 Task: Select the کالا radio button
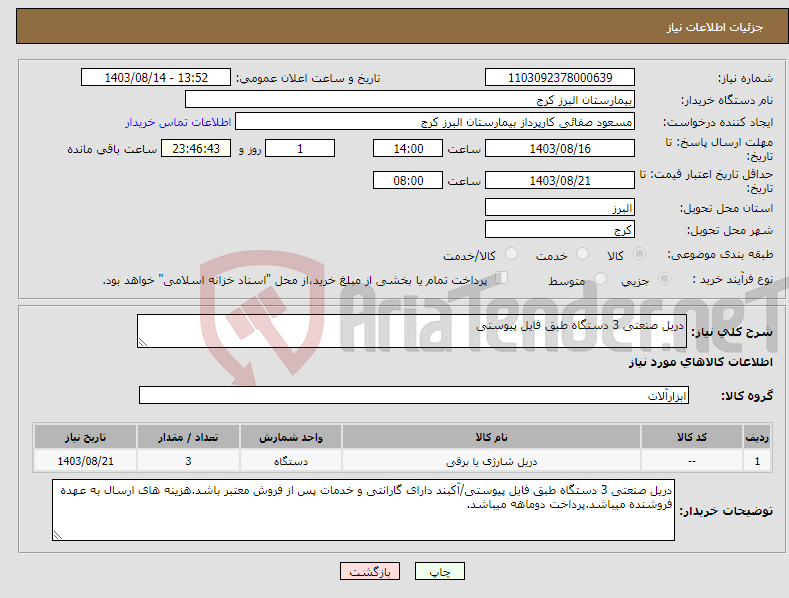point(639,254)
